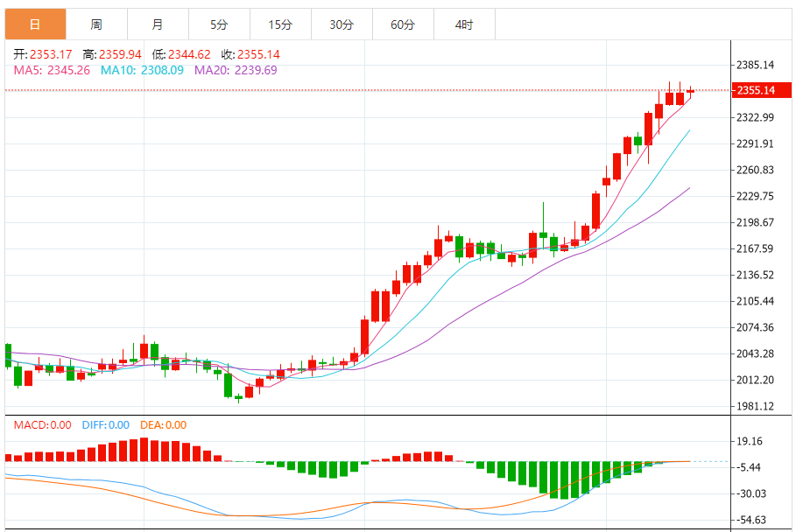
Task: Click the opening price value 2353.17
Action: (51, 54)
